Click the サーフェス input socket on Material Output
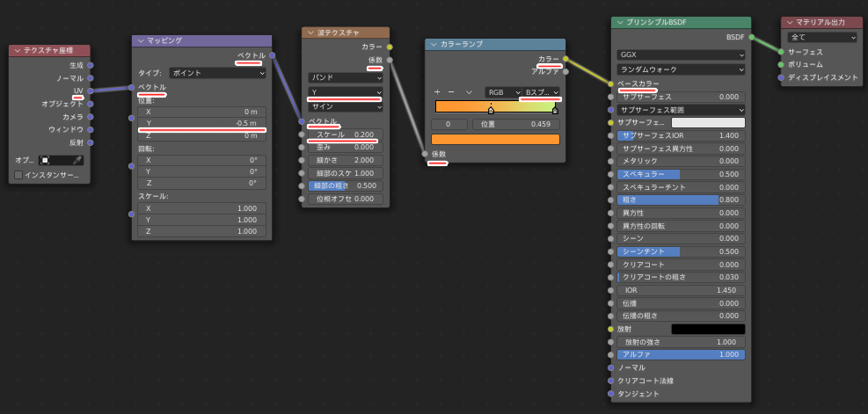868x414 pixels. click(x=780, y=52)
